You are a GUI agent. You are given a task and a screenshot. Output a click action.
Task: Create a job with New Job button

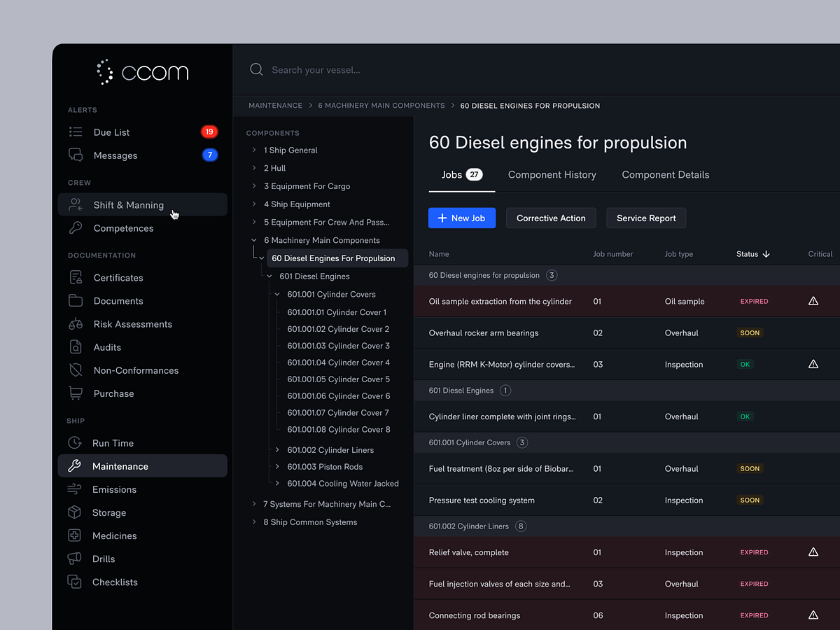point(461,218)
